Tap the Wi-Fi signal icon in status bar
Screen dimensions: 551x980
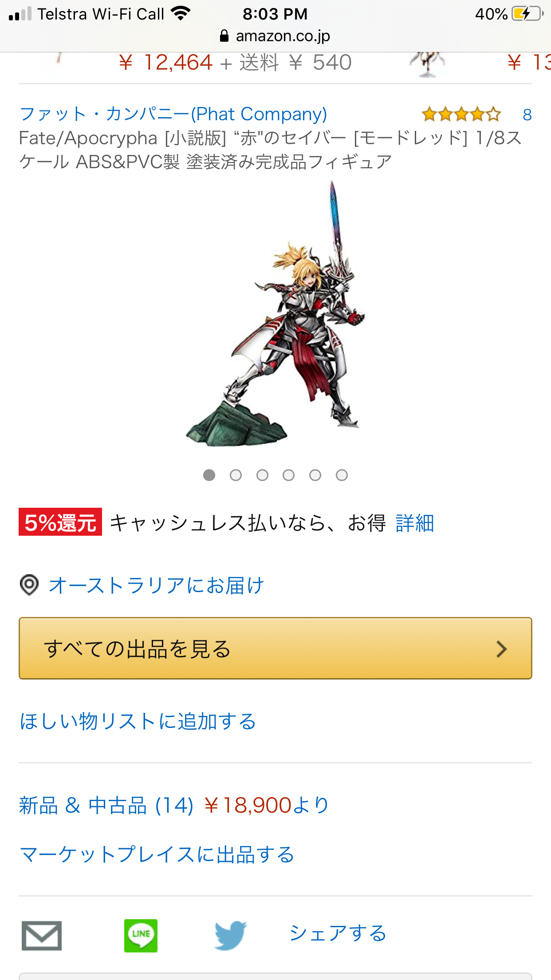coord(180,14)
